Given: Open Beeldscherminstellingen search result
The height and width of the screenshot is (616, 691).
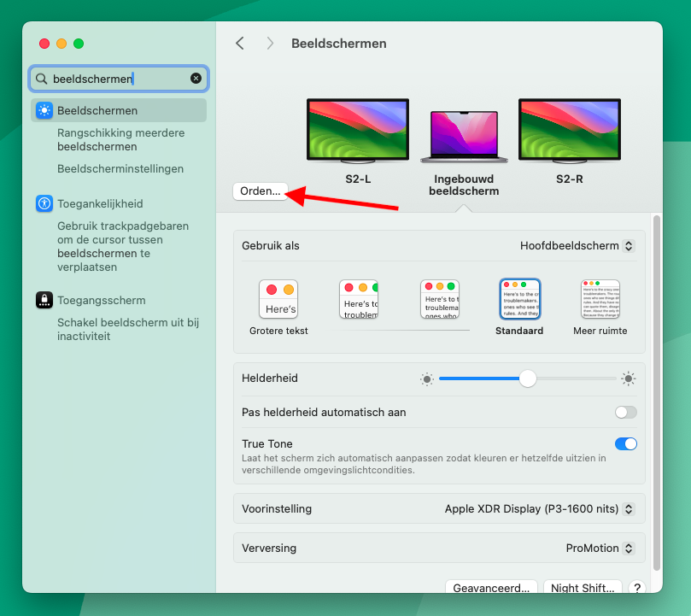Looking at the screenshot, I should pyautogui.click(x=120, y=169).
